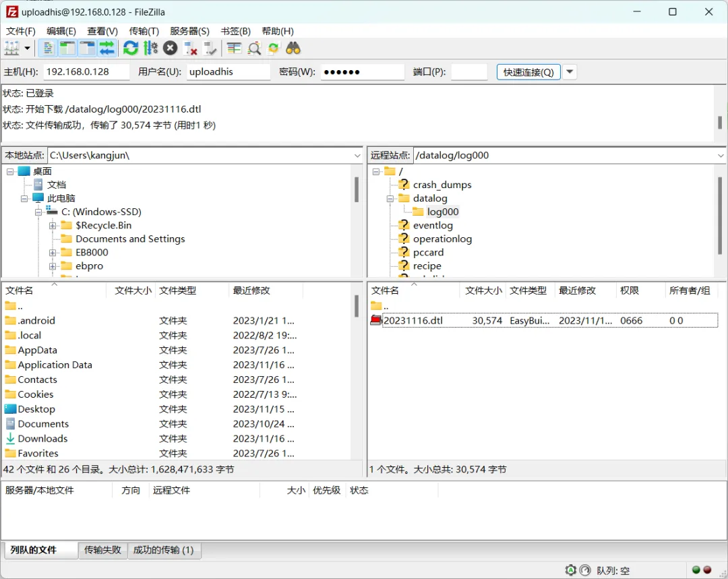Screen dimensions: 728x579
Task: Open the 帮助(H) menu
Action: coord(278,31)
